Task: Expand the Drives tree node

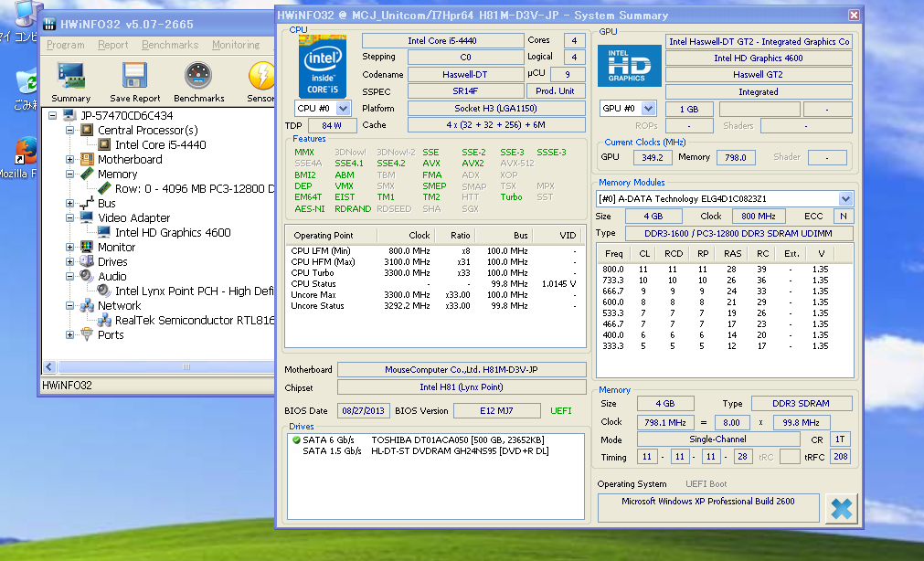Action: coord(70,262)
